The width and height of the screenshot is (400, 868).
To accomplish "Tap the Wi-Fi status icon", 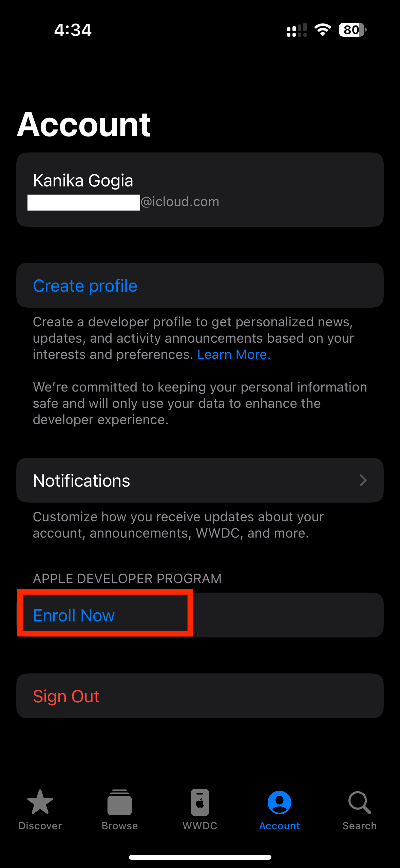I will tap(323, 30).
